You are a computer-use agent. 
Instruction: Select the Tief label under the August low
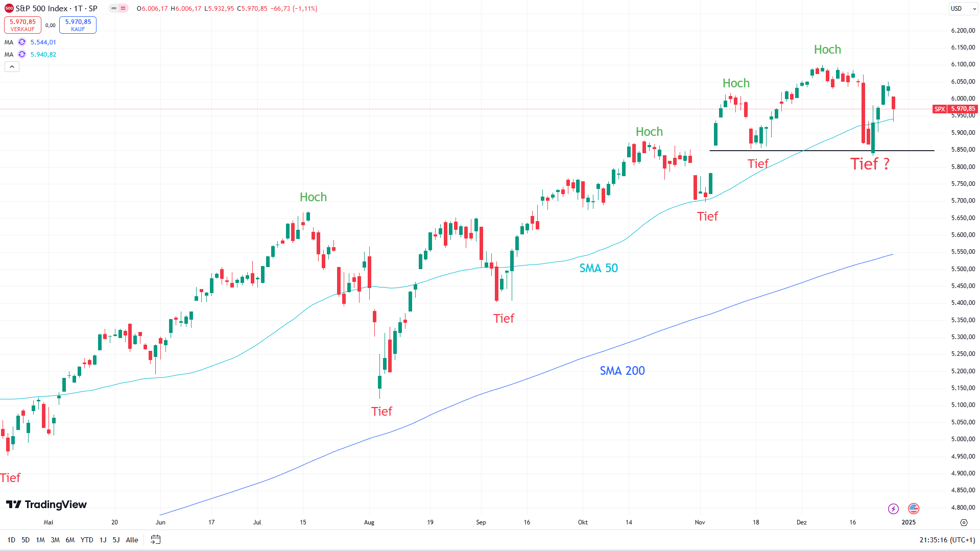point(381,412)
